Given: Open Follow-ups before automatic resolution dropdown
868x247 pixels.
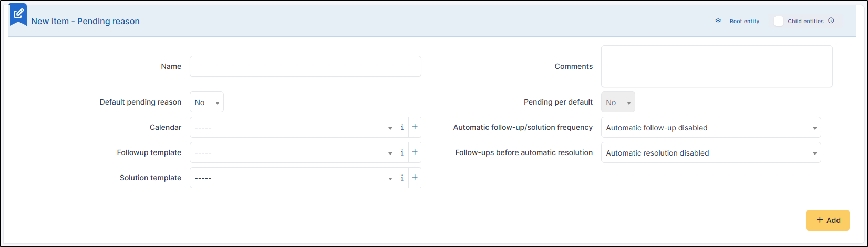Looking at the screenshot, I should (x=710, y=153).
